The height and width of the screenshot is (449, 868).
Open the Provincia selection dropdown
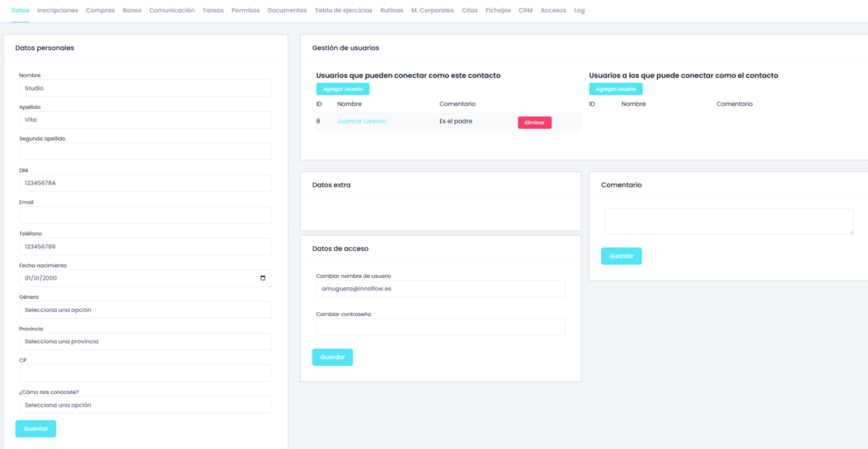point(144,341)
